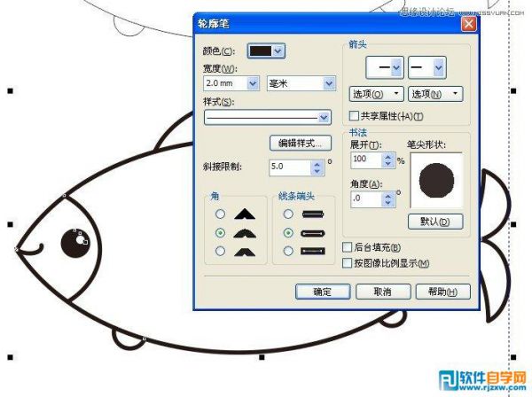Select the round corner radio button
Image resolution: width=532 pixels, height=397 pixels.
tap(220, 232)
